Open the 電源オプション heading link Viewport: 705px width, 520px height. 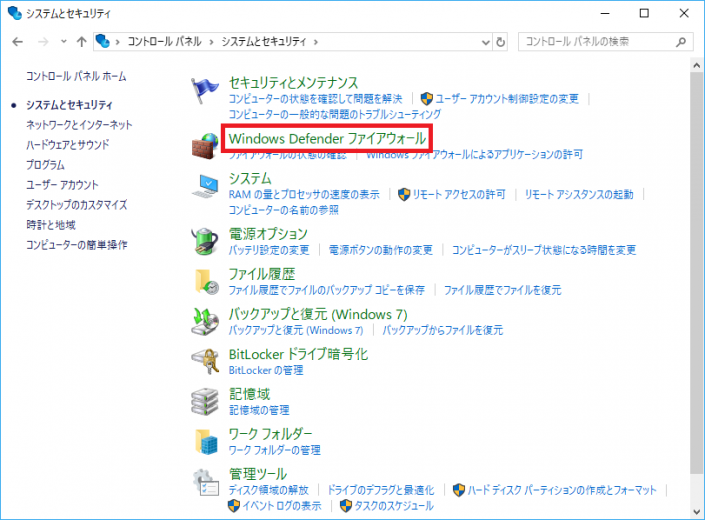coord(268,234)
